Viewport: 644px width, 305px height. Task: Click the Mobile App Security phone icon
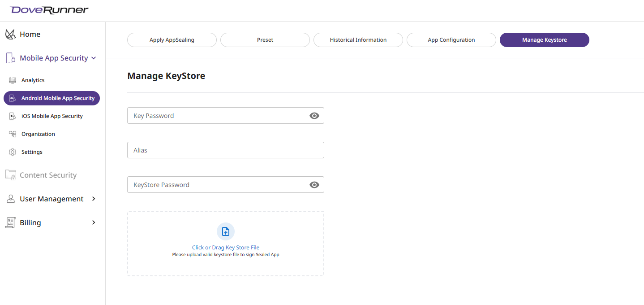pyautogui.click(x=10, y=58)
